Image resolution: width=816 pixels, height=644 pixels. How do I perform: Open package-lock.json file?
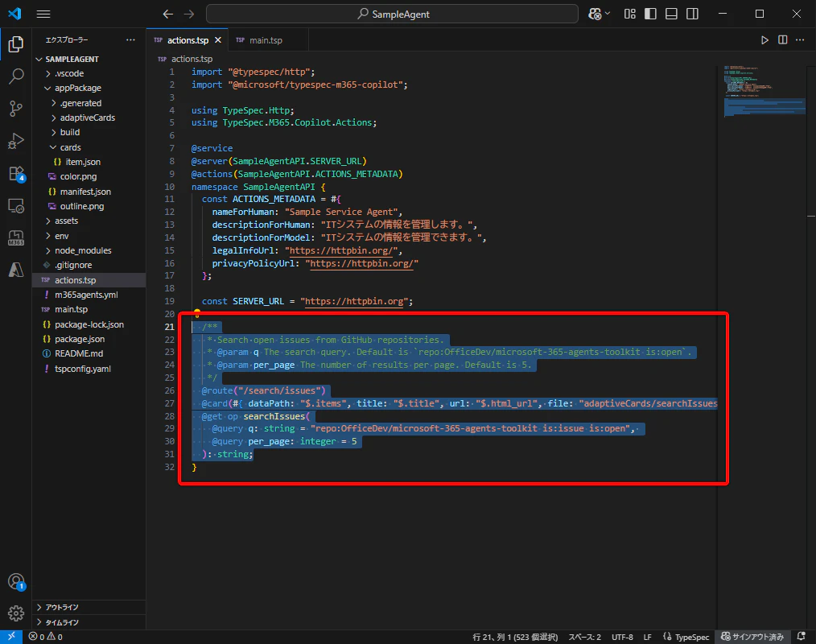pyautogui.click(x=89, y=324)
